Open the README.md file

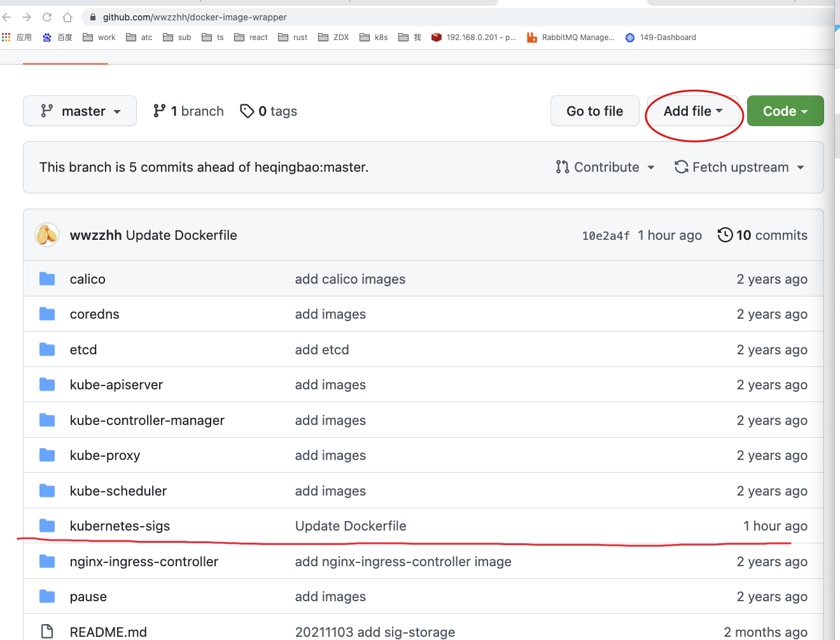click(108, 632)
